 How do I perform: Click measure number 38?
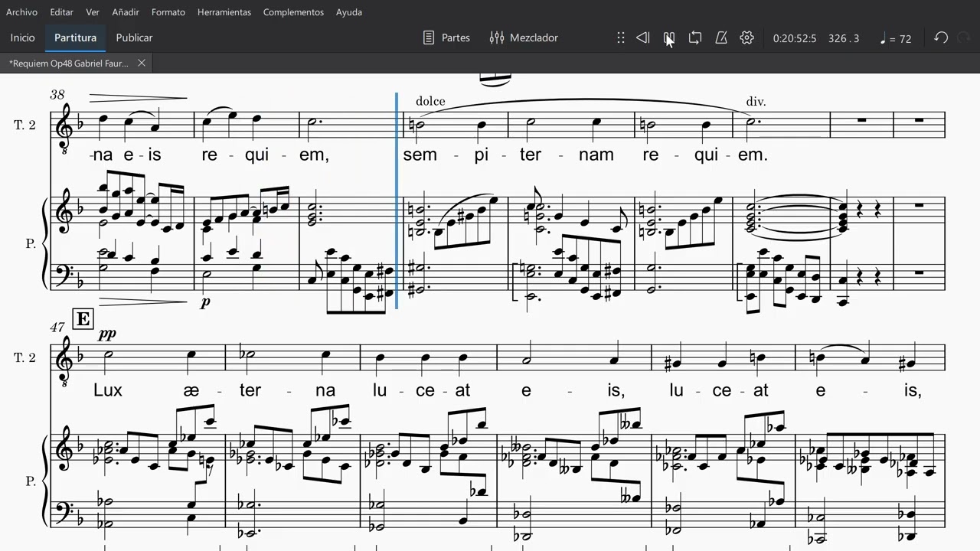(57, 95)
